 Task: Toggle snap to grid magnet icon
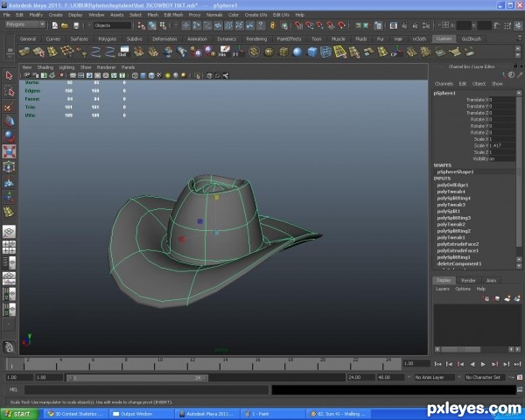[x=298, y=25]
